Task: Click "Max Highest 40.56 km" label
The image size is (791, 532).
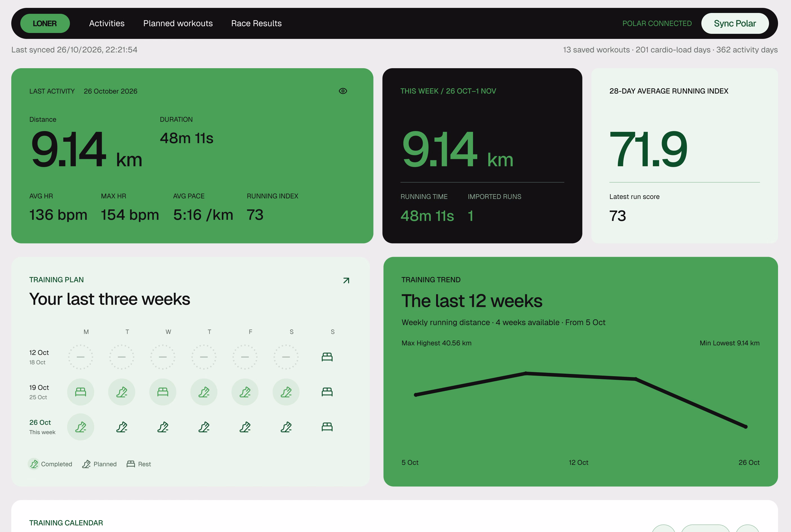Action: pos(436,343)
